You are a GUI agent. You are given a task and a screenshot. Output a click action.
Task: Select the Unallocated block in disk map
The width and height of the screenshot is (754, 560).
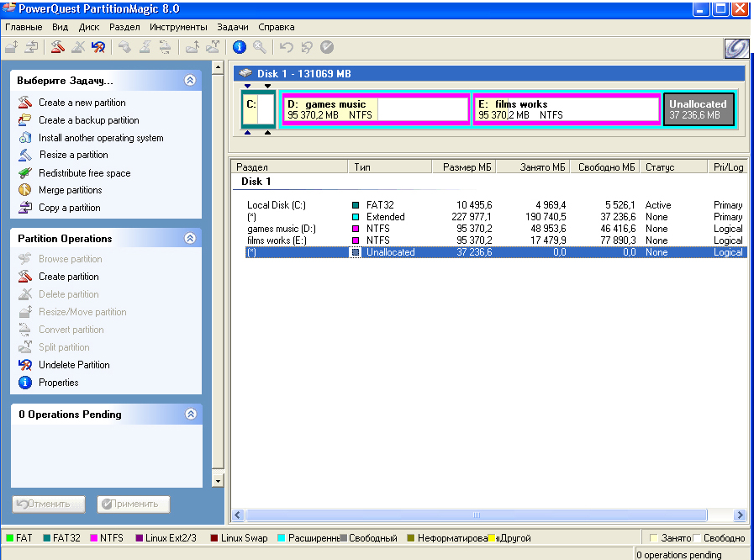coord(699,109)
